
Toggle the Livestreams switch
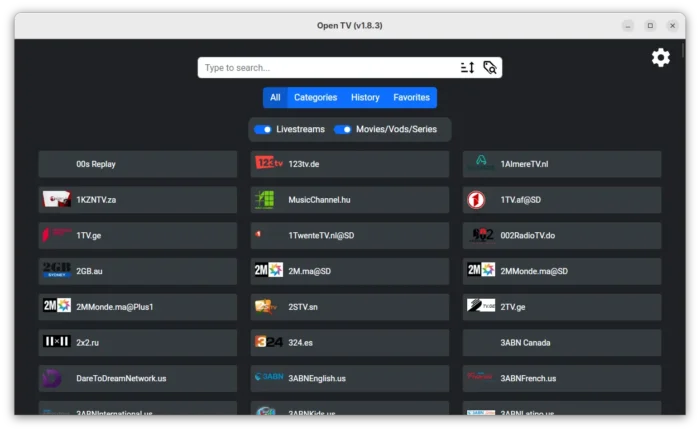click(x=263, y=129)
